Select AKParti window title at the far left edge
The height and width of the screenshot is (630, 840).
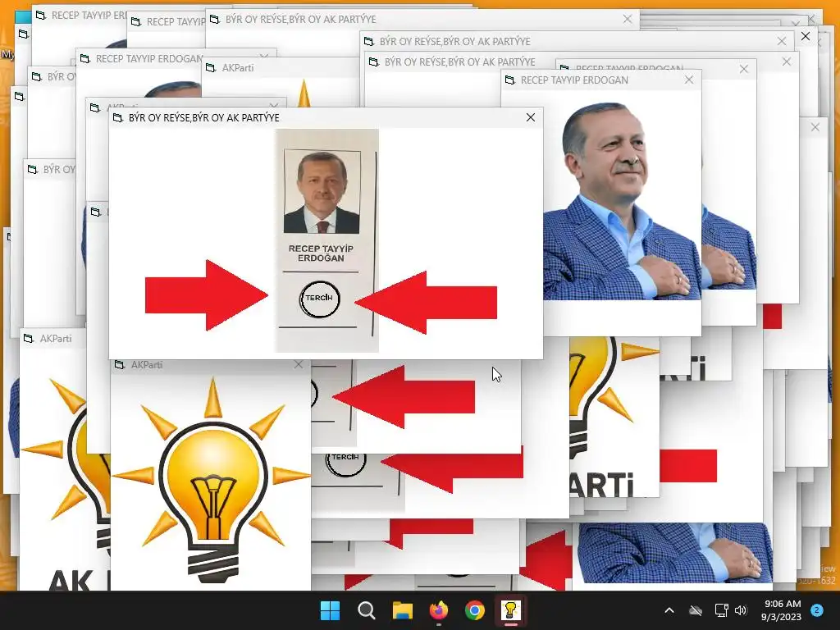pyautogui.click(x=56, y=339)
